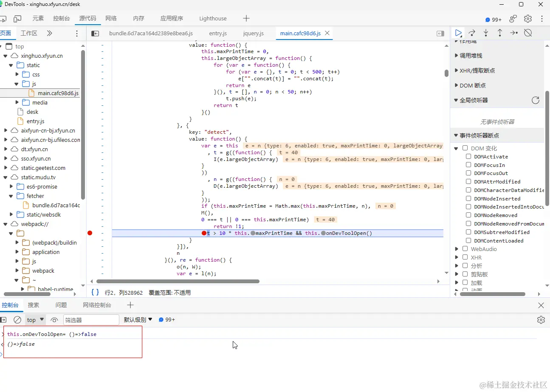Expand the media folder in tree
The width and height of the screenshot is (550, 392).
(x=17, y=102)
